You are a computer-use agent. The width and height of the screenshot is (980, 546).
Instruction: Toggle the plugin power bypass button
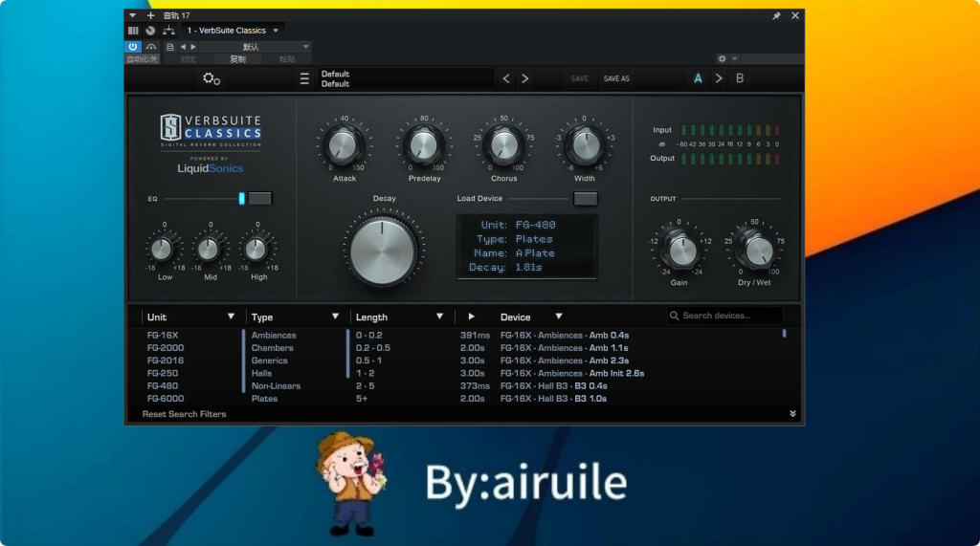132,47
